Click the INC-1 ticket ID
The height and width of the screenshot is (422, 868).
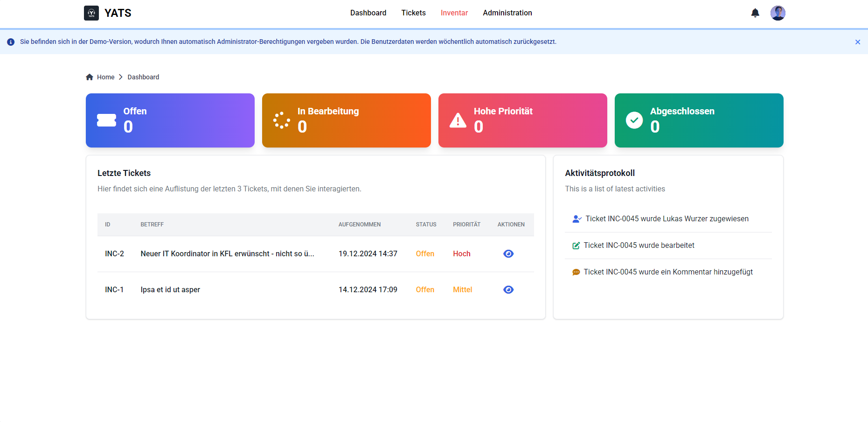tap(114, 290)
